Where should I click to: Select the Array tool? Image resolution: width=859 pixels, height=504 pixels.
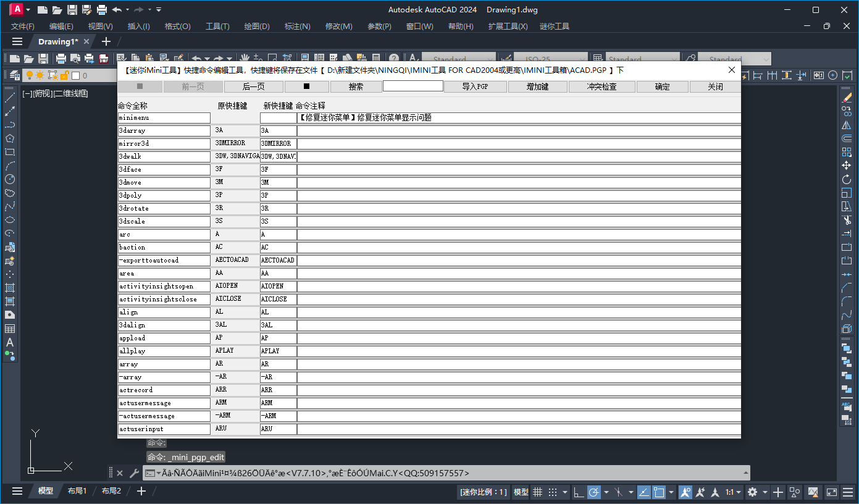click(x=847, y=152)
